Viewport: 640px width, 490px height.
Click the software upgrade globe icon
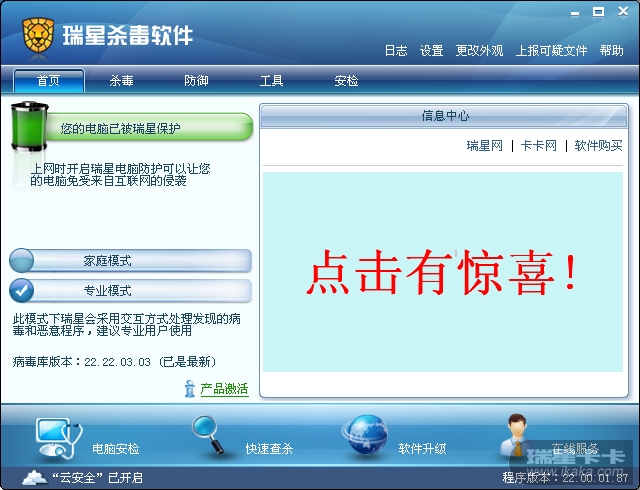click(x=364, y=435)
